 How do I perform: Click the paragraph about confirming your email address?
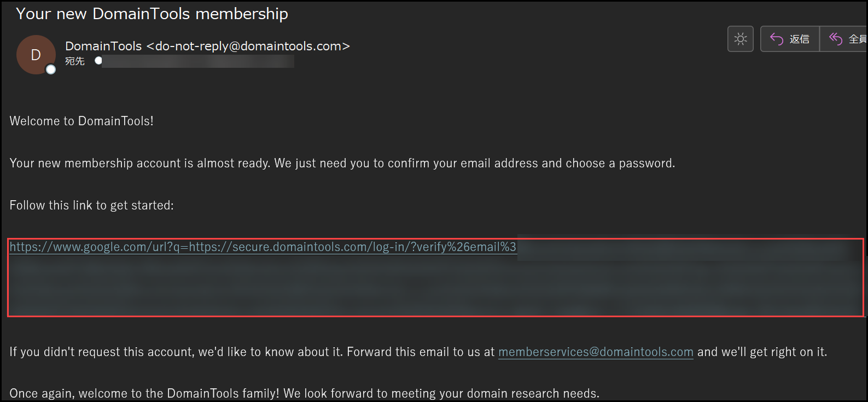[342, 164]
